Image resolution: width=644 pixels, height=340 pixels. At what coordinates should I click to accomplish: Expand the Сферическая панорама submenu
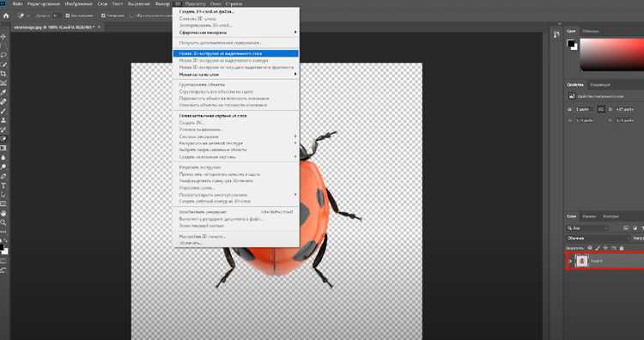tap(237, 32)
